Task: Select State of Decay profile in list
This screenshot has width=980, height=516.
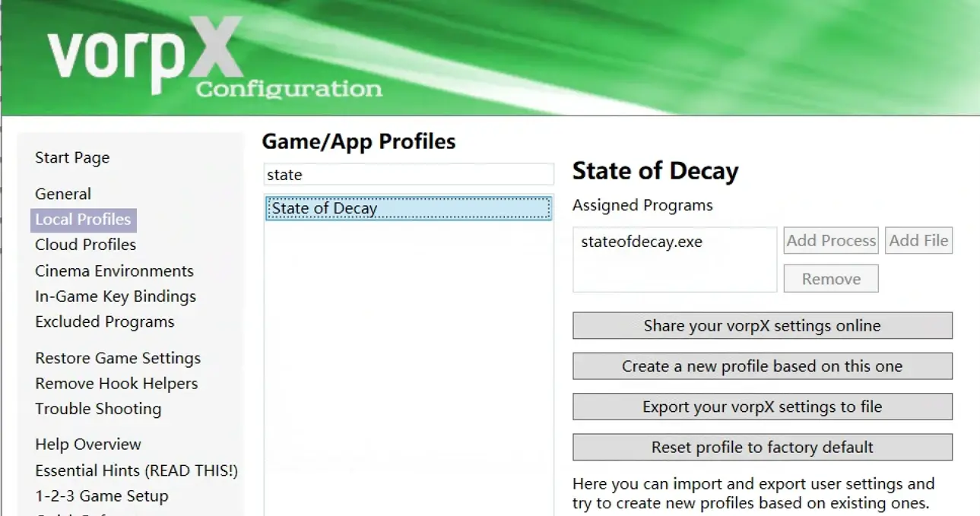Action: point(409,208)
